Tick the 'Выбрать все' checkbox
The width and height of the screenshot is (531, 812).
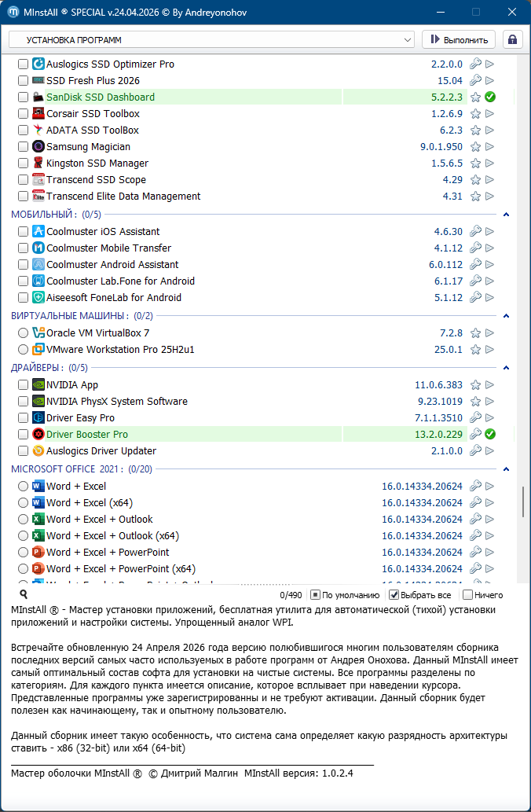tap(395, 595)
